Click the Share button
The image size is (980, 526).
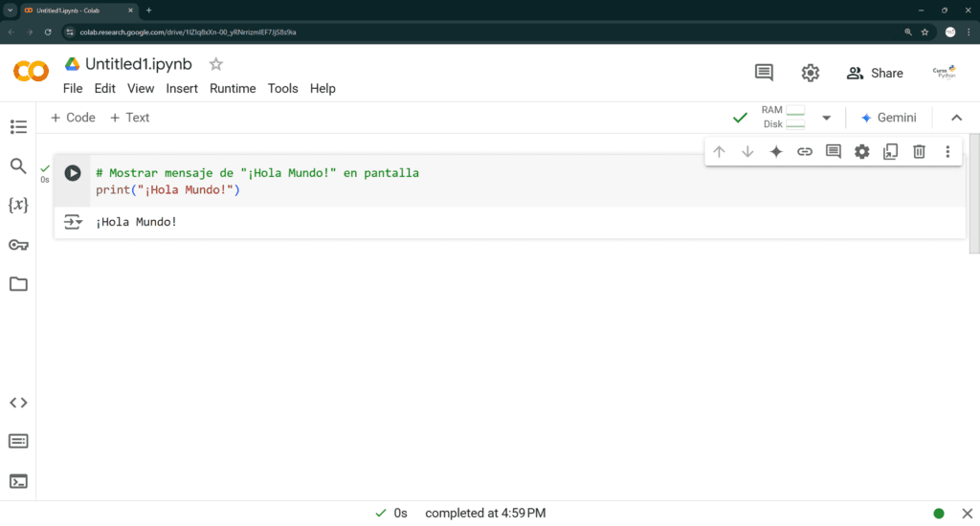pyautogui.click(x=875, y=73)
